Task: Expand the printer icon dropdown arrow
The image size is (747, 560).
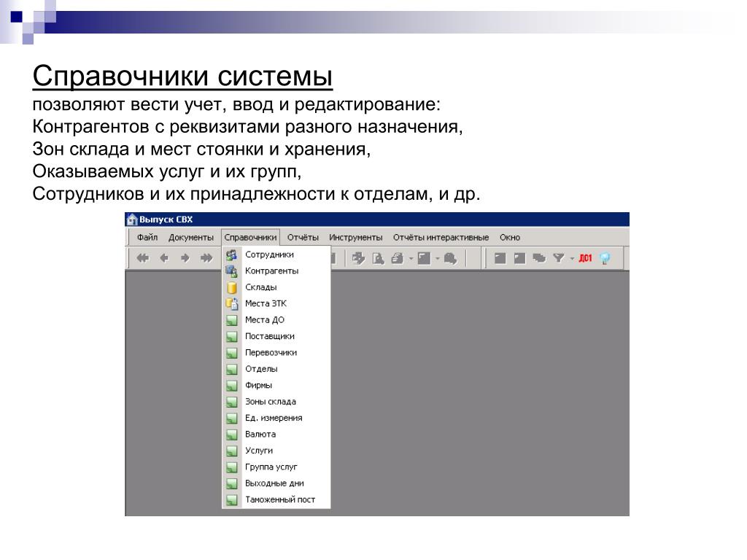Action: (411, 259)
